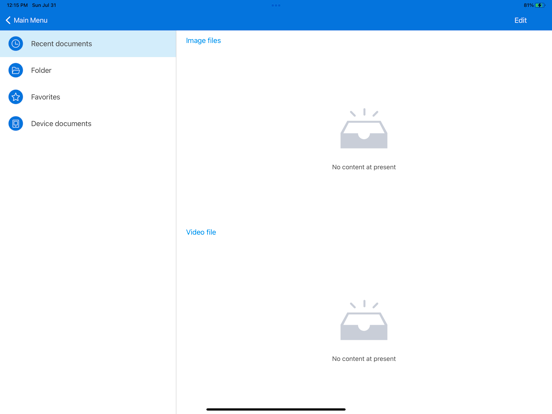The height and width of the screenshot is (414, 552).
Task: Tap 'No content at present' under Image files
Action: click(364, 167)
